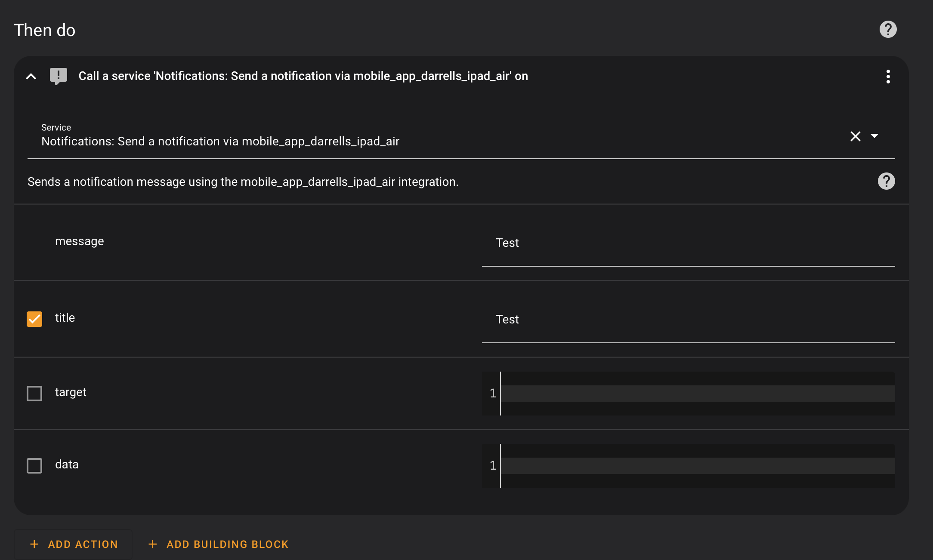Click the plus icon next to Add Action
The height and width of the screenshot is (560, 933).
34,544
